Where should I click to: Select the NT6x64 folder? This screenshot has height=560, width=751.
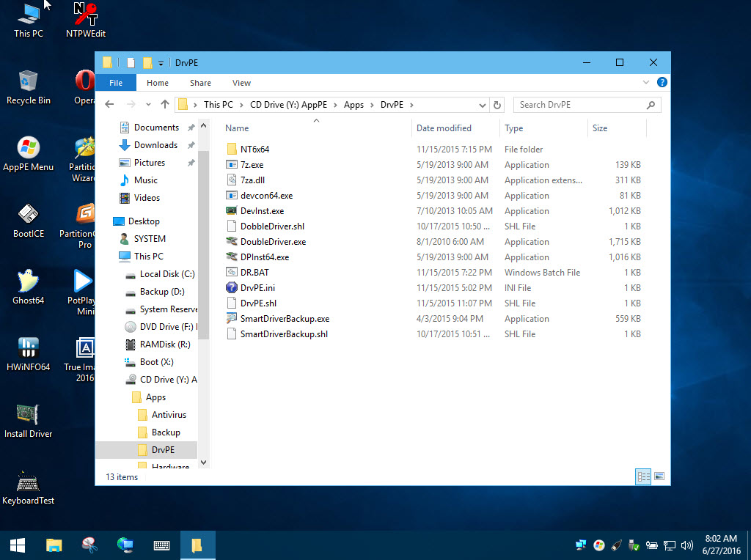(x=254, y=150)
